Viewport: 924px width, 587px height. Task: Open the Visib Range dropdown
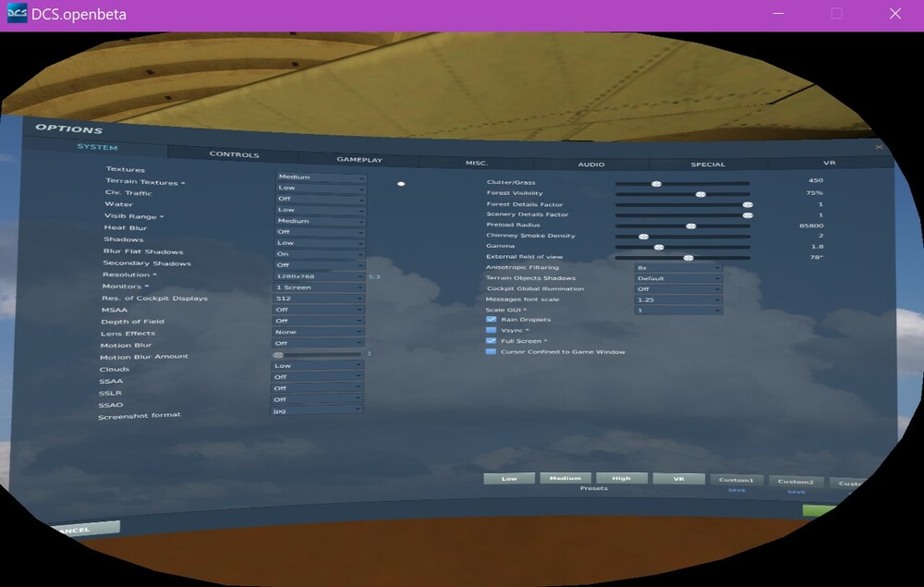tap(321, 221)
